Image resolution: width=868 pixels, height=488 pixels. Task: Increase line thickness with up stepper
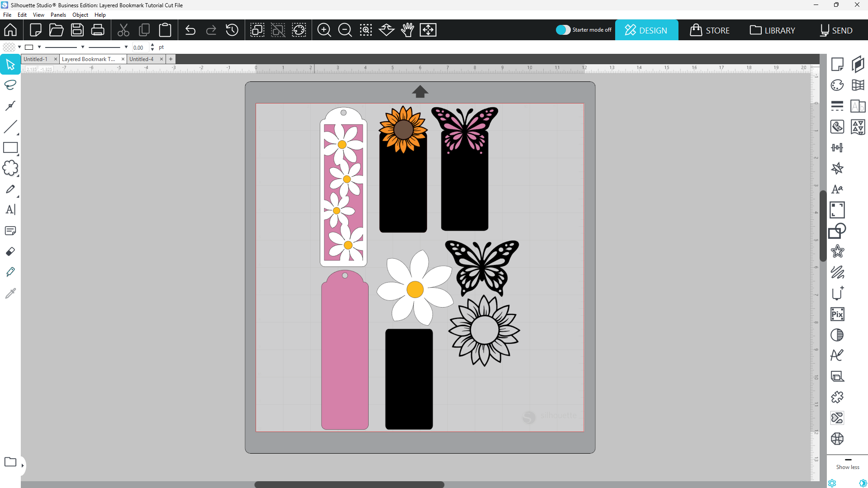(x=152, y=45)
